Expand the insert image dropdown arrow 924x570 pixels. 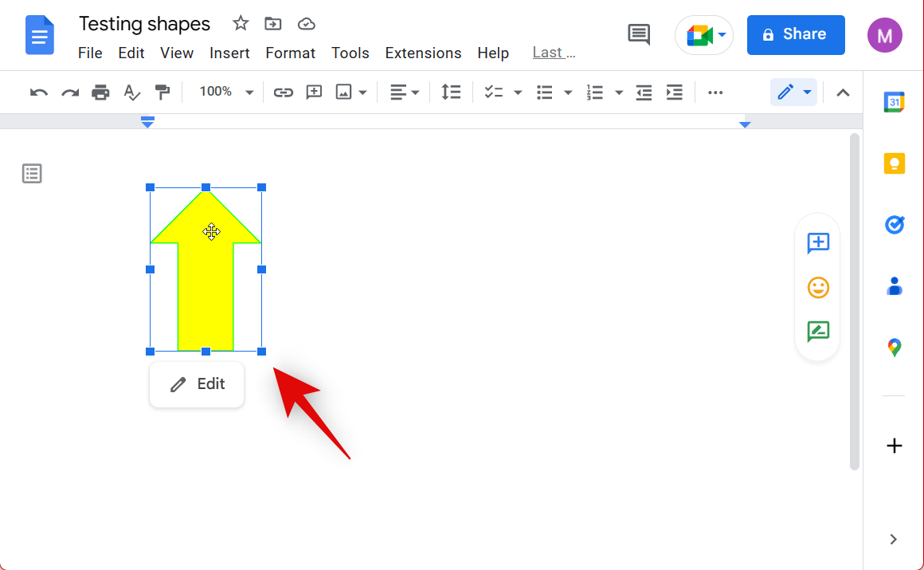(x=363, y=92)
